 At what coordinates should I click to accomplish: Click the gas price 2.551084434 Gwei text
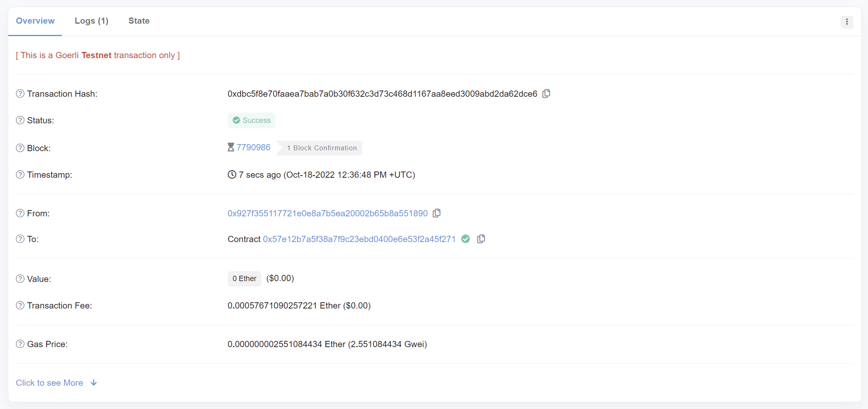[387, 344]
